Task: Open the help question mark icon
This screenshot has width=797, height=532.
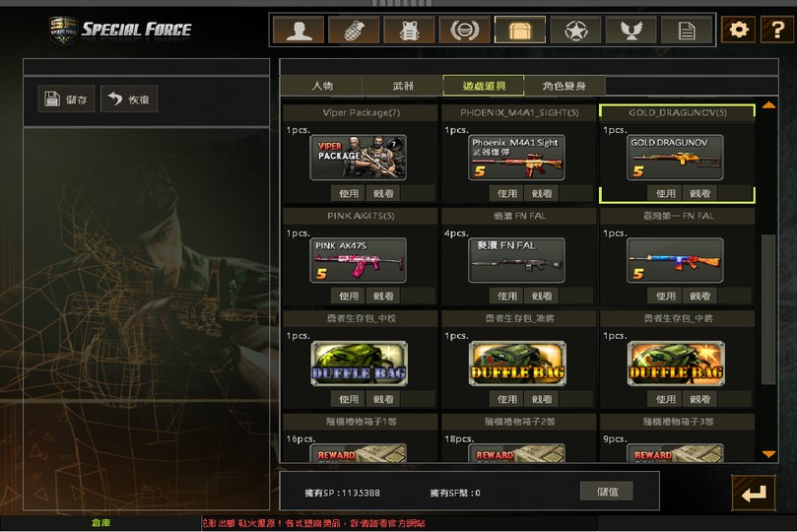Action: (x=777, y=30)
